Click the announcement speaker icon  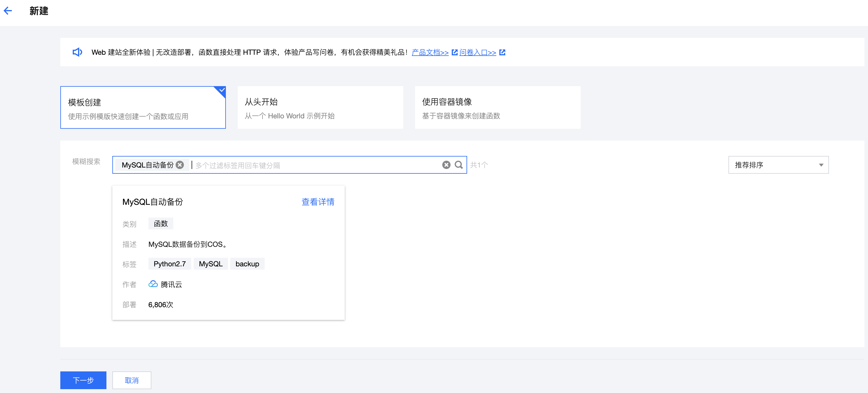click(77, 52)
